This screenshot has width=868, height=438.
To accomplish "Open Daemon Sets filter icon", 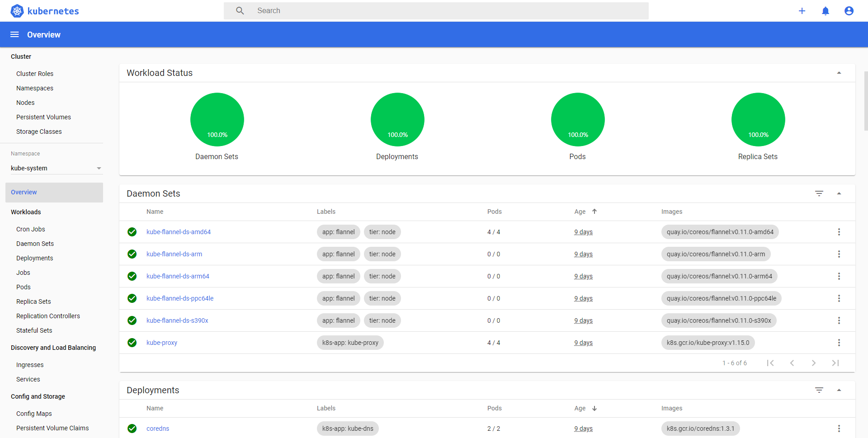I will coord(819,193).
